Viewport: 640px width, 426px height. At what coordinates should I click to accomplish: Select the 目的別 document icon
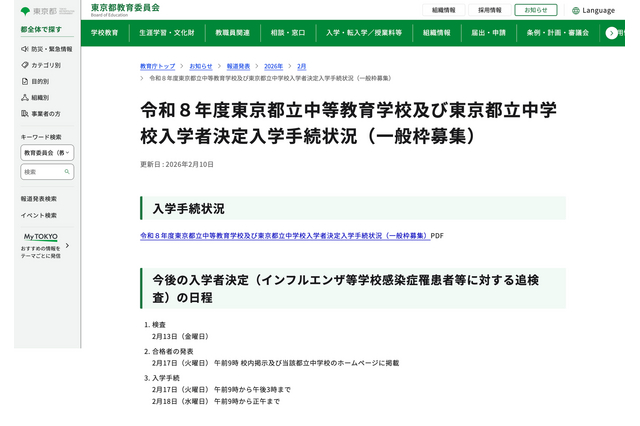coord(24,81)
